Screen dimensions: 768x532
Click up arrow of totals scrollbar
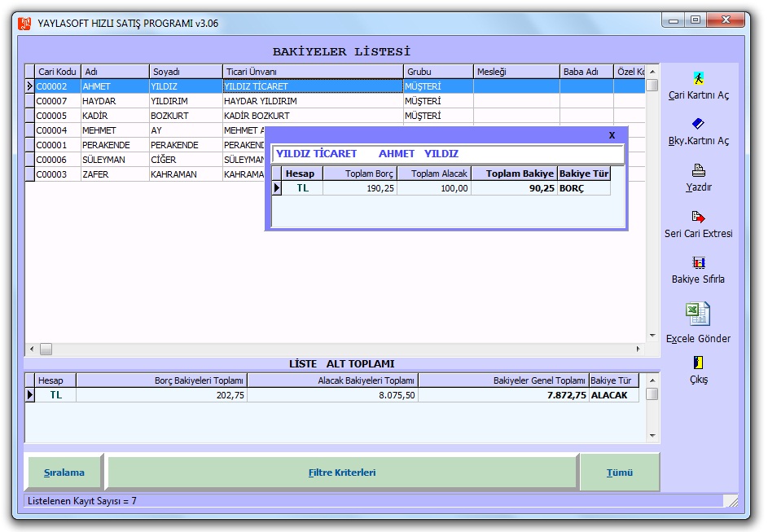coord(652,380)
